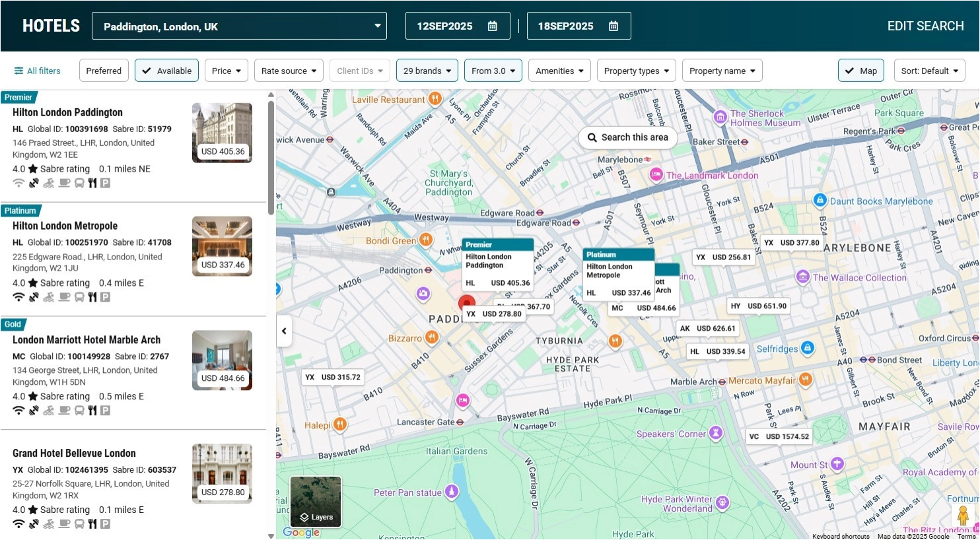Toggle the Preferred hotels filter

104,70
